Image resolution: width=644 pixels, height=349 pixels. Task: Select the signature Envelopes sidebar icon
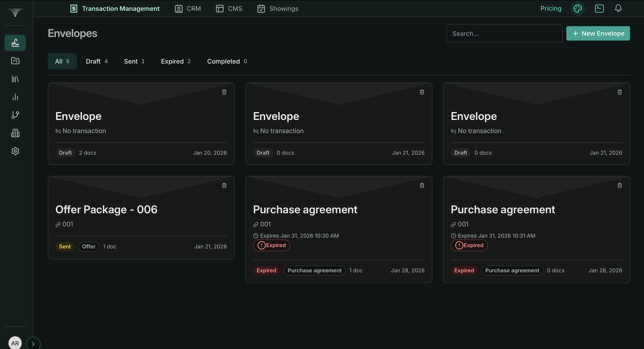click(15, 43)
